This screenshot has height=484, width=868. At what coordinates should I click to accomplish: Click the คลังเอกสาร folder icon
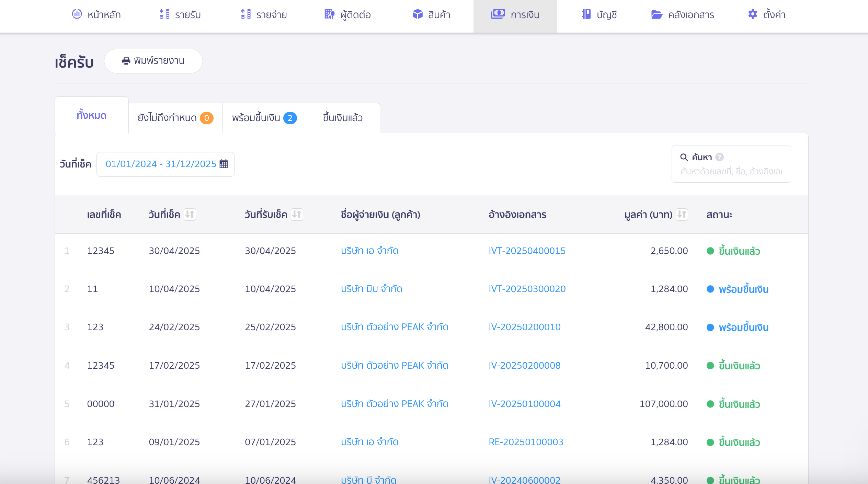tap(656, 14)
